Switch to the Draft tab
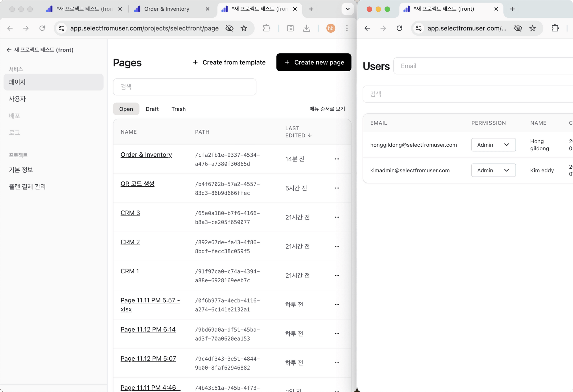 pyautogui.click(x=152, y=109)
